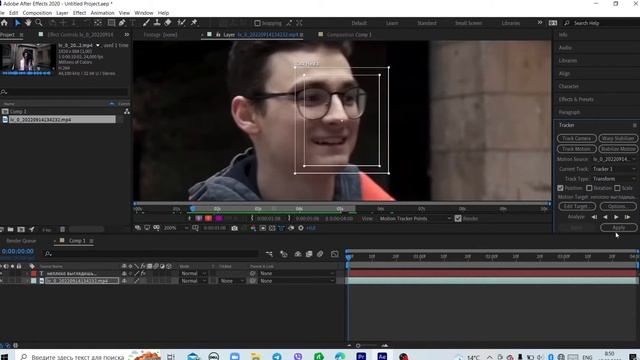The height and width of the screenshot is (360, 640).
Task: Switch to the Render Queue tab
Action: pos(21,241)
